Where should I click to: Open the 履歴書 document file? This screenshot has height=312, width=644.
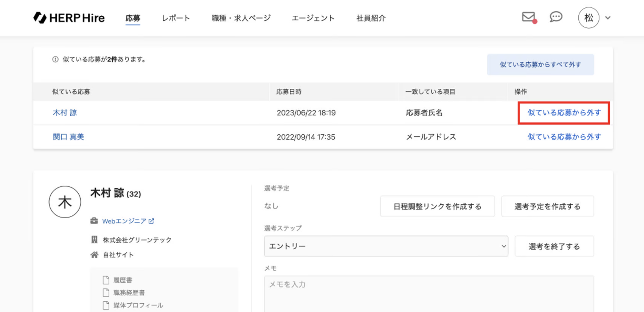[122, 280]
